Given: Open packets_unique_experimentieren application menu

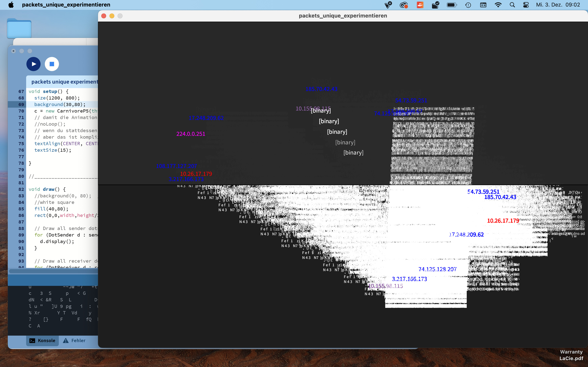Looking at the screenshot, I should [x=66, y=5].
